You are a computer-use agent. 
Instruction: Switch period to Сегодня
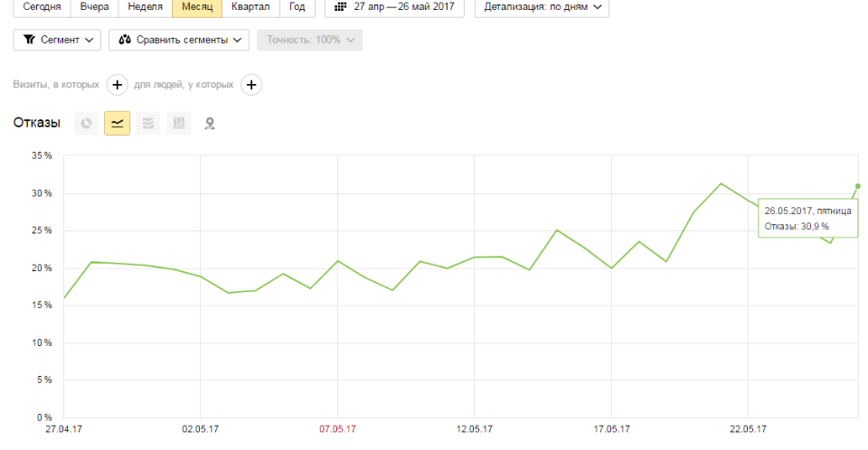pyautogui.click(x=42, y=7)
